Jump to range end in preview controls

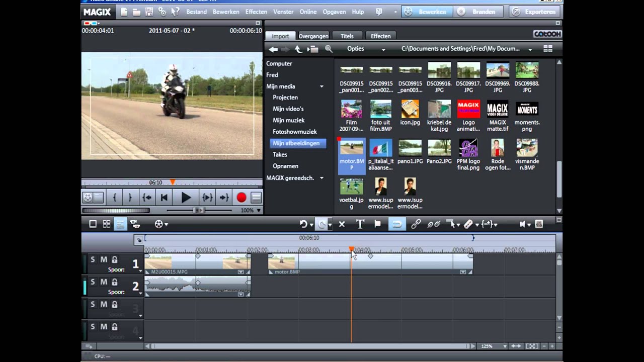point(224,198)
